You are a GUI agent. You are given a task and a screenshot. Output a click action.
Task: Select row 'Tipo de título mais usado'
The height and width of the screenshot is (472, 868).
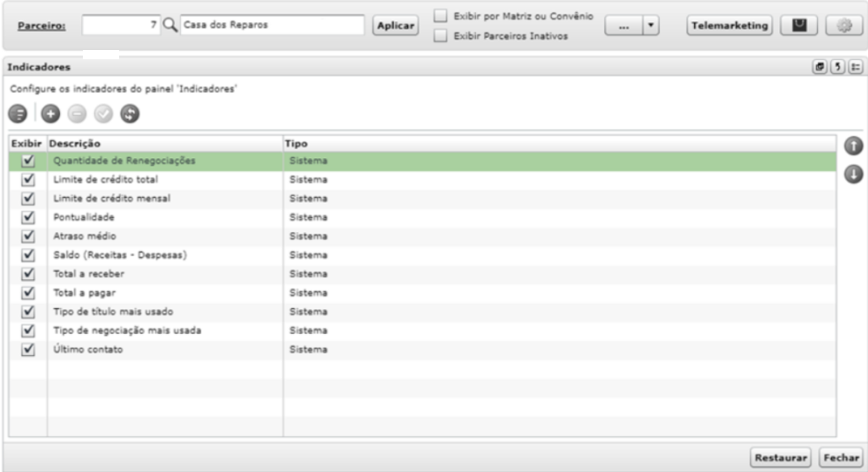coord(423,311)
